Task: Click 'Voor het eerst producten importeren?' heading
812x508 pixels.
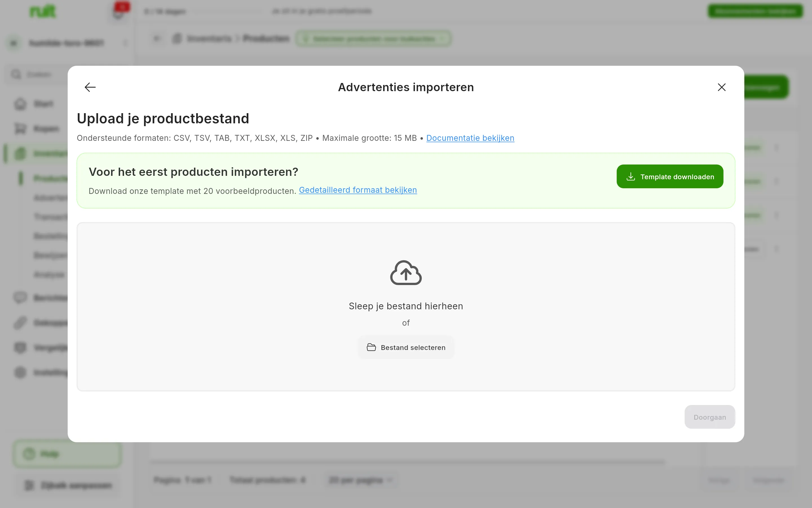Action: tap(193, 172)
